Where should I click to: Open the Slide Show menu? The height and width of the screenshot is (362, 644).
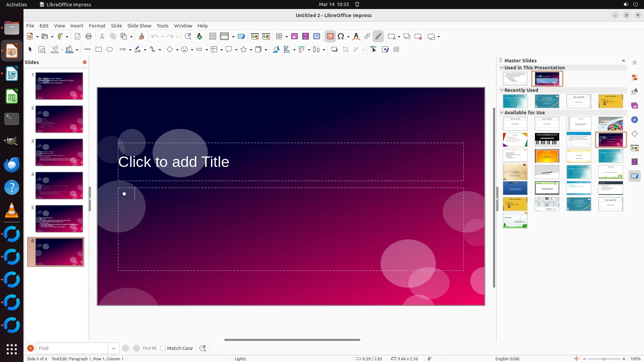click(139, 26)
